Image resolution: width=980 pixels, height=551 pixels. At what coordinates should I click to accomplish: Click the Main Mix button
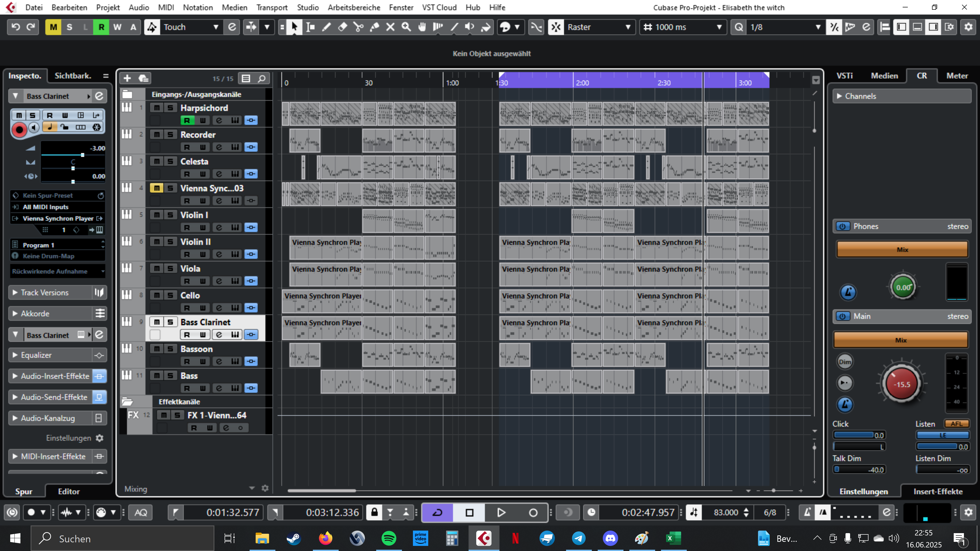pos(900,340)
